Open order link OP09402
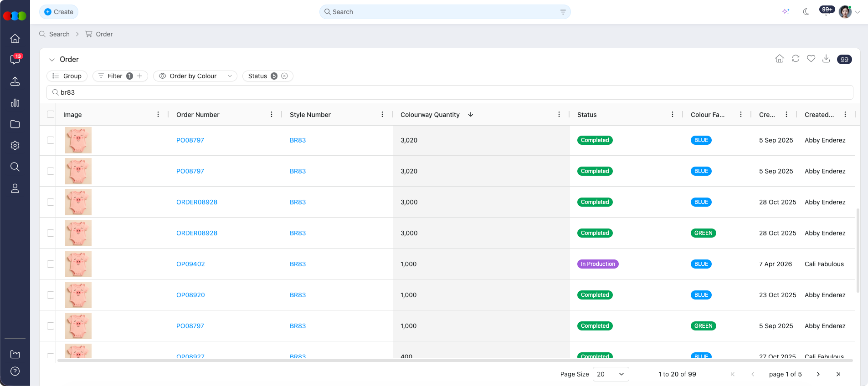868x386 pixels. click(x=190, y=264)
